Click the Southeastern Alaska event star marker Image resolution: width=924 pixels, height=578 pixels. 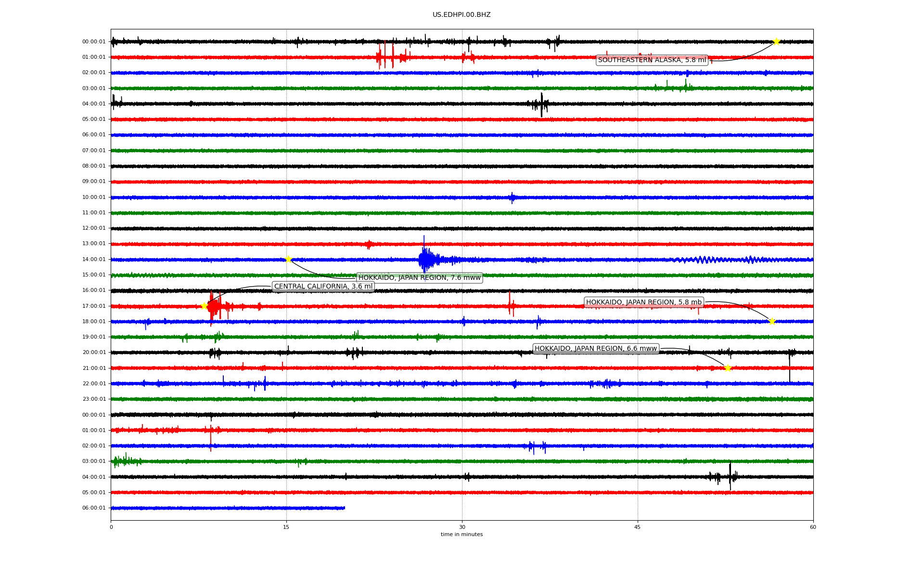(x=776, y=42)
